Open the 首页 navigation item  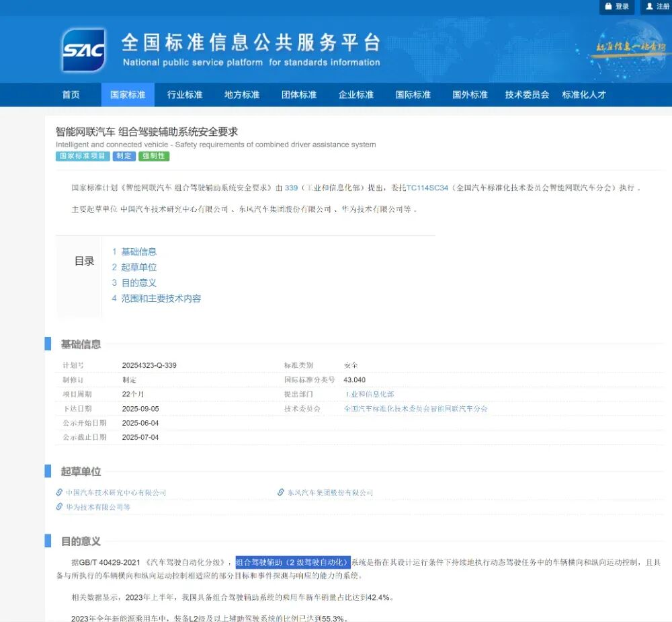coord(71,95)
